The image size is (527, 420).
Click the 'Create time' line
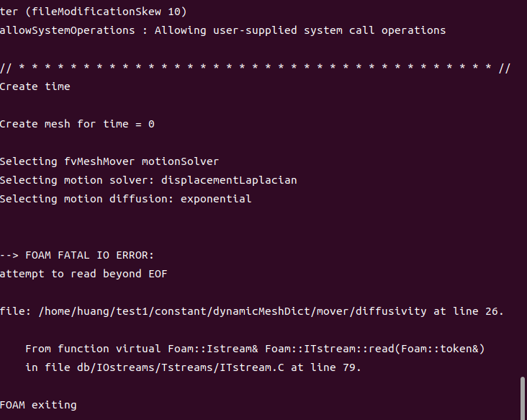(35, 86)
